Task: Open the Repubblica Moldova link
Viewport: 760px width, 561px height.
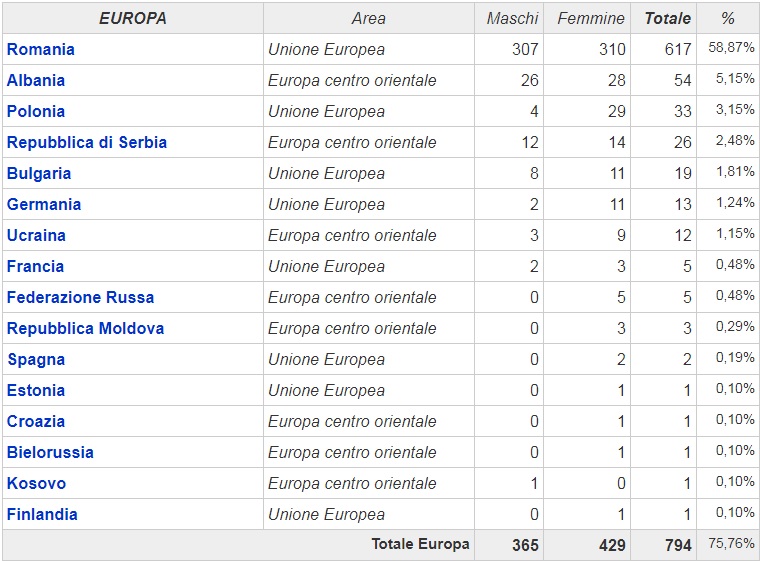Action: [x=85, y=328]
